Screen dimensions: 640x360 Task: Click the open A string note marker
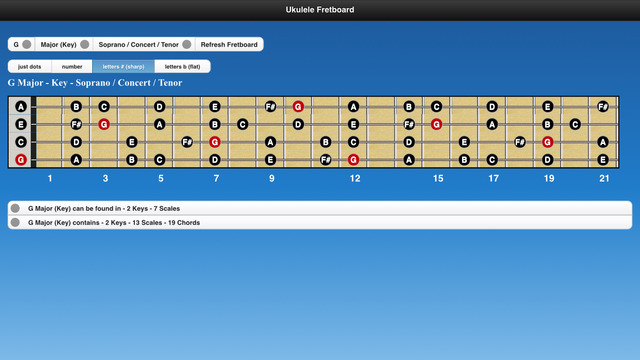point(21,107)
